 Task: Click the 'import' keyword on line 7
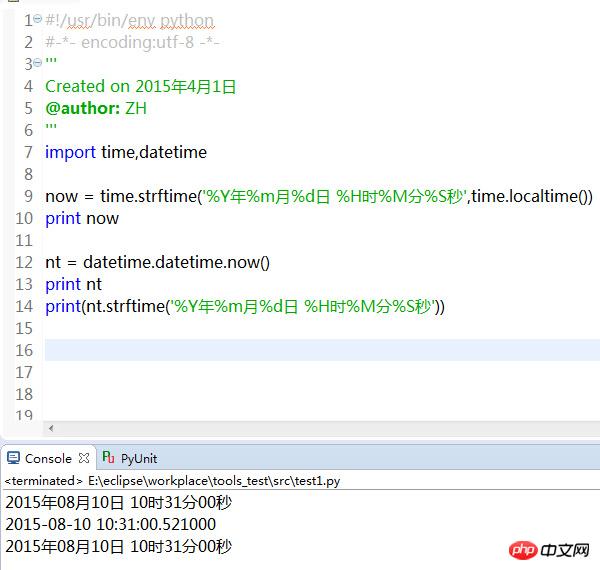(70, 152)
